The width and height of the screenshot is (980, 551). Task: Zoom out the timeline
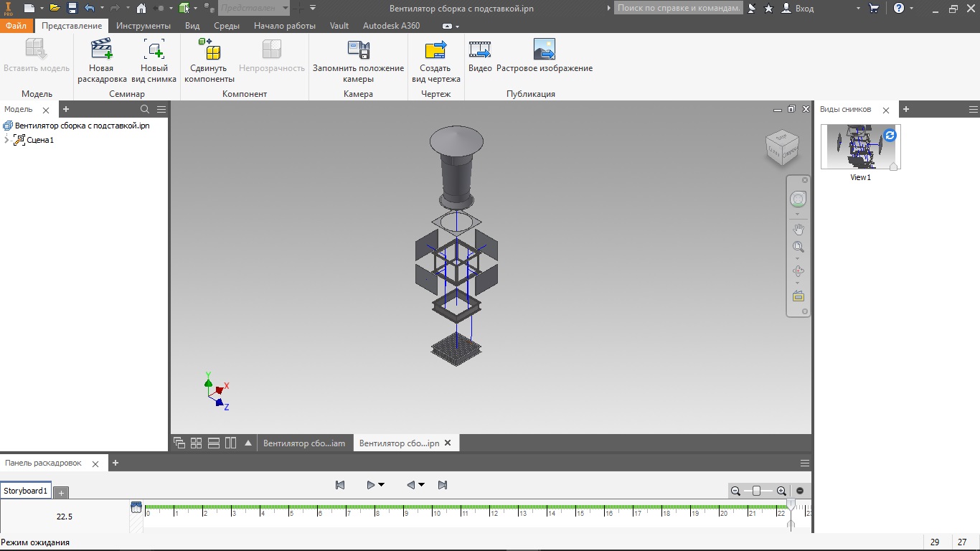(735, 491)
